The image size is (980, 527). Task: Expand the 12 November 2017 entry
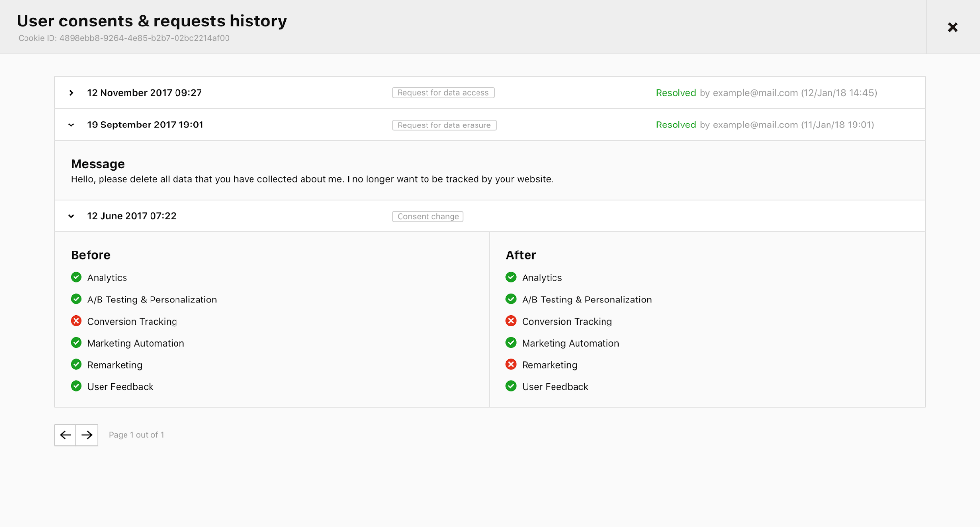point(71,93)
